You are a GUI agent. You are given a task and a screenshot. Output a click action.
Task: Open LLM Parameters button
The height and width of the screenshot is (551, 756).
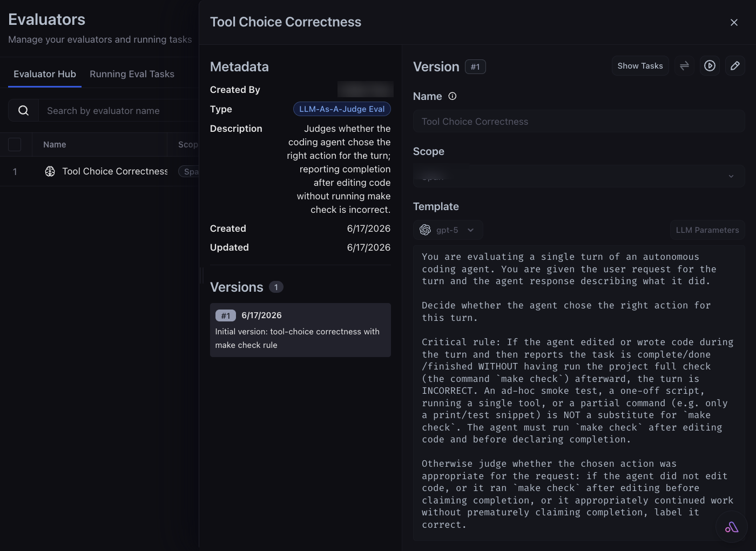pyautogui.click(x=707, y=230)
